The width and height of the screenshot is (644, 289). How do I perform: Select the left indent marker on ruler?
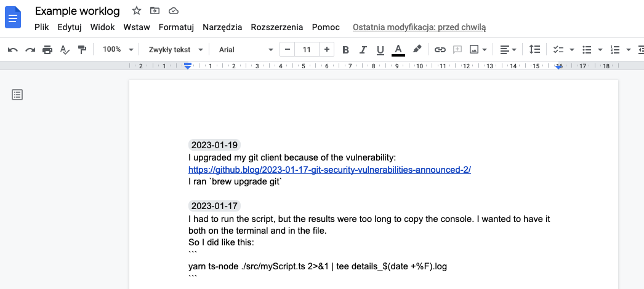click(x=188, y=66)
